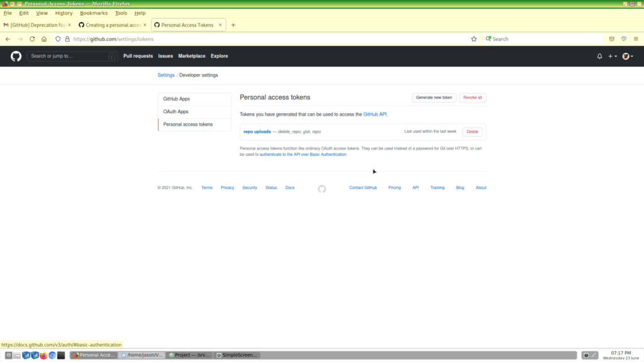
Task: Open Marketplace in GitHub header
Action: [192, 56]
